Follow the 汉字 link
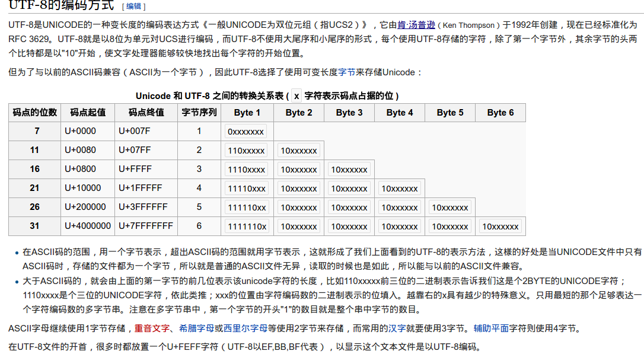The height and width of the screenshot is (357, 644). (x=397, y=329)
